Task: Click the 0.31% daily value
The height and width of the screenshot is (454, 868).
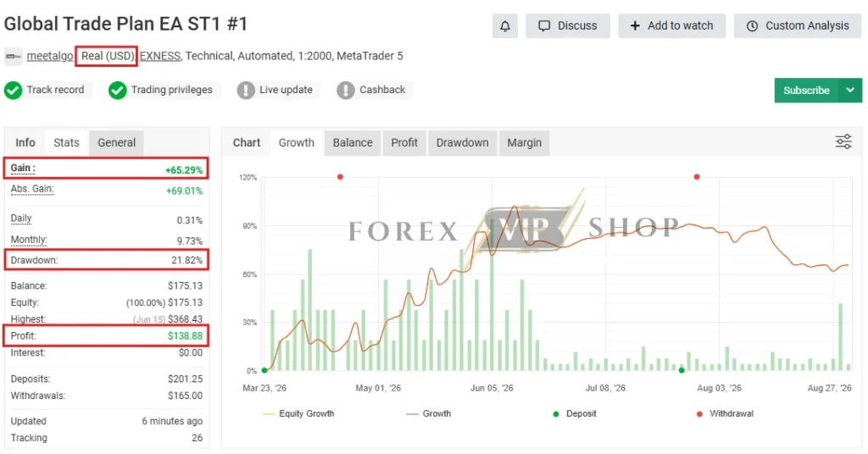Action: coord(189,220)
